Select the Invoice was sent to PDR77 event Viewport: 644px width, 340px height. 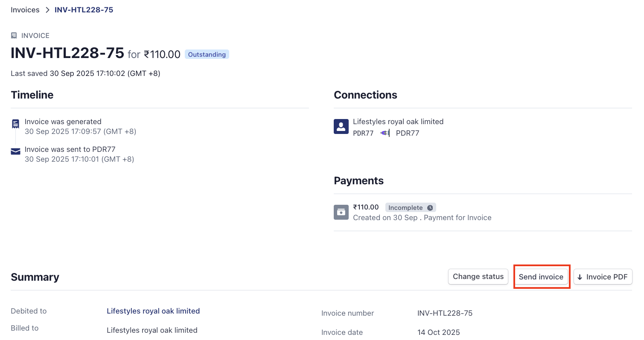click(70, 149)
